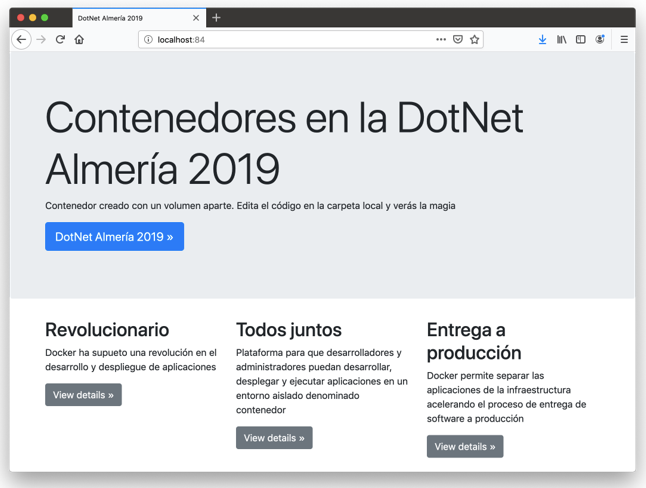Open a new tab with plus
Image resolution: width=646 pixels, height=488 pixels.
(216, 18)
